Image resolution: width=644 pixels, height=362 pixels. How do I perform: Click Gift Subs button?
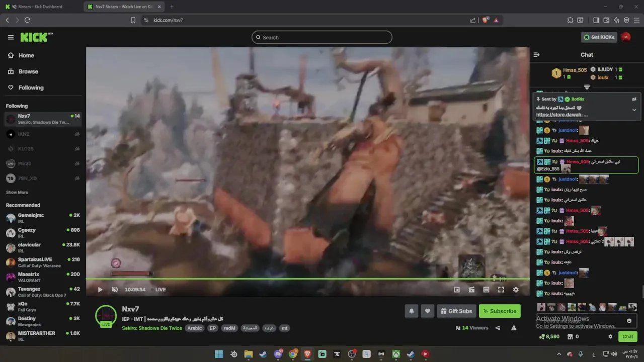click(x=456, y=311)
